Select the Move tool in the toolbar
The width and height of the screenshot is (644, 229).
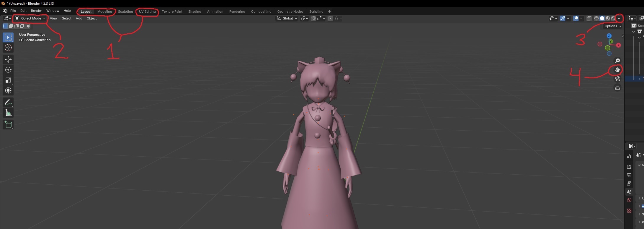tap(8, 59)
